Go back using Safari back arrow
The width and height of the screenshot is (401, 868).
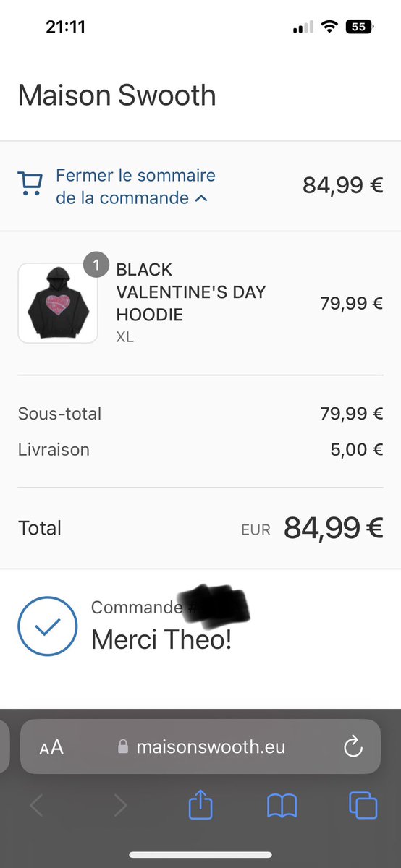click(x=36, y=805)
